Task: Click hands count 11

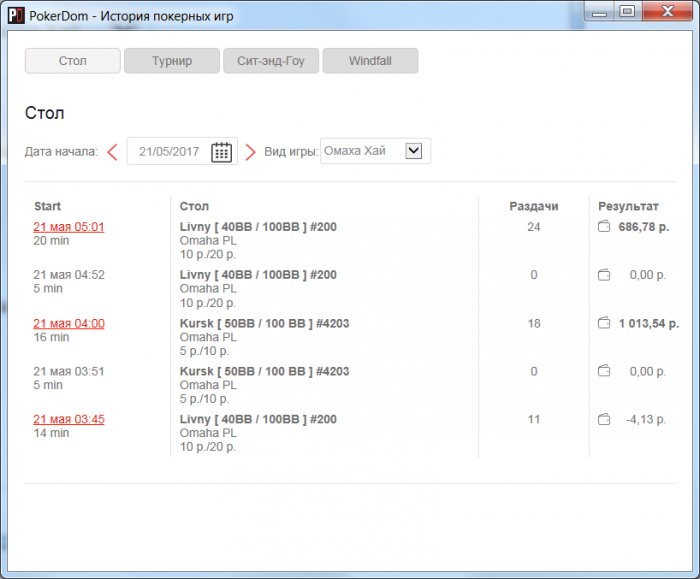Action: click(x=534, y=419)
